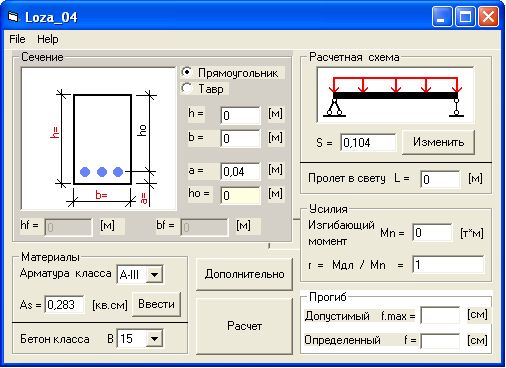Click the Изменить button
The height and width of the screenshot is (368, 506).
[x=438, y=142]
